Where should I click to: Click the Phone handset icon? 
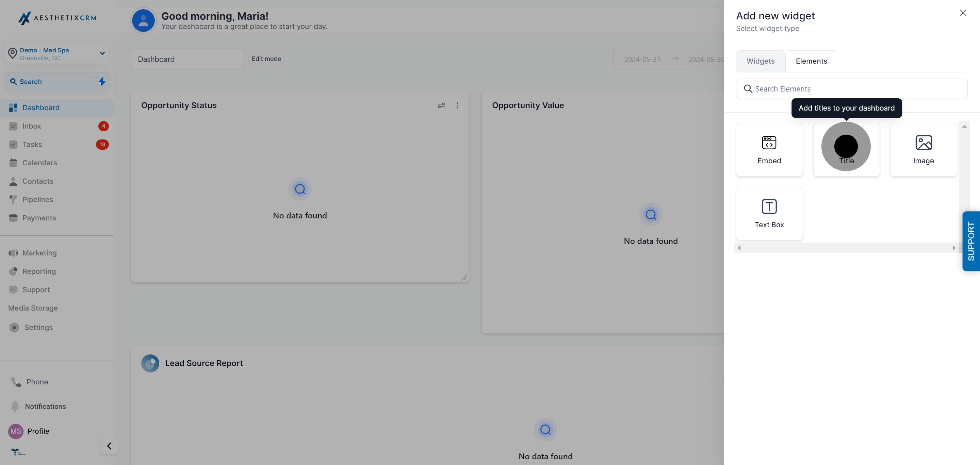tap(16, 382)
